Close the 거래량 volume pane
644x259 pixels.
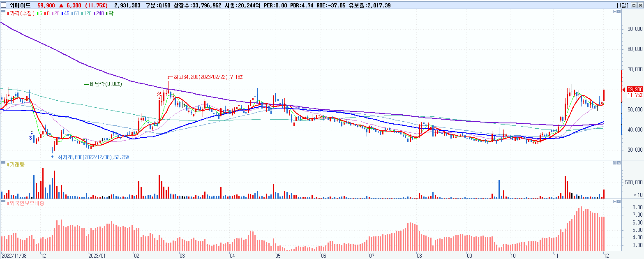point(620,163)
